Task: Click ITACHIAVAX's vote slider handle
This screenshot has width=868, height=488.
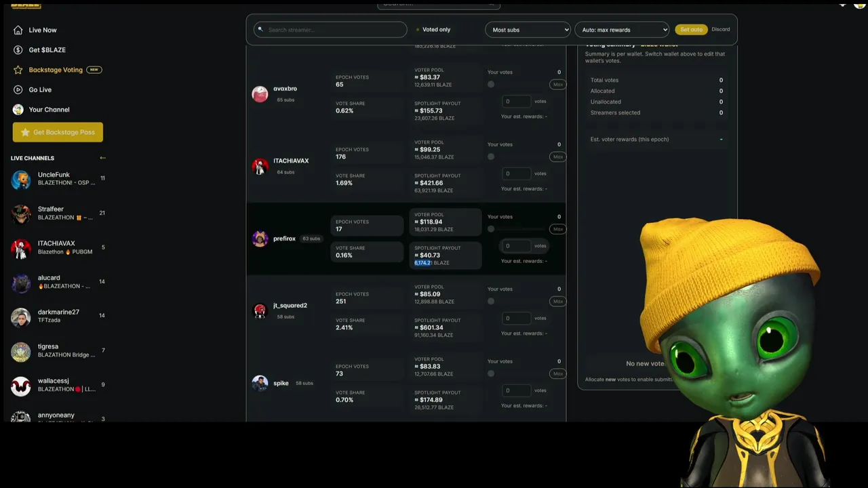Action: click(491, 157)
